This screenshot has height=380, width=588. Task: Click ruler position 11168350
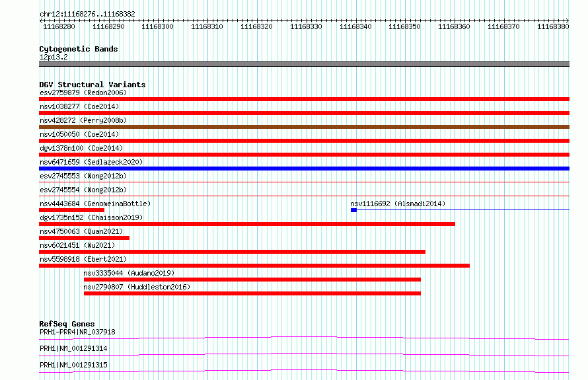click(x=404, y=26)
